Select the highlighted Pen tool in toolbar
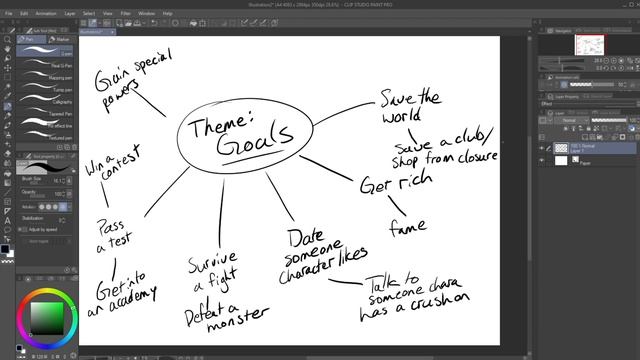Screen dimensions: 640x360 [x=7, y=106]
